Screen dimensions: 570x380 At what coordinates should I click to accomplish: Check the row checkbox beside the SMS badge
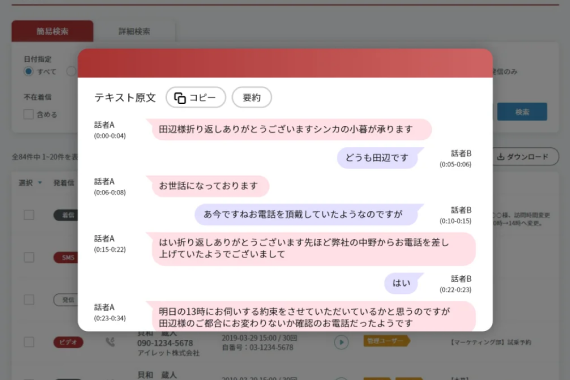click(29, 257)
